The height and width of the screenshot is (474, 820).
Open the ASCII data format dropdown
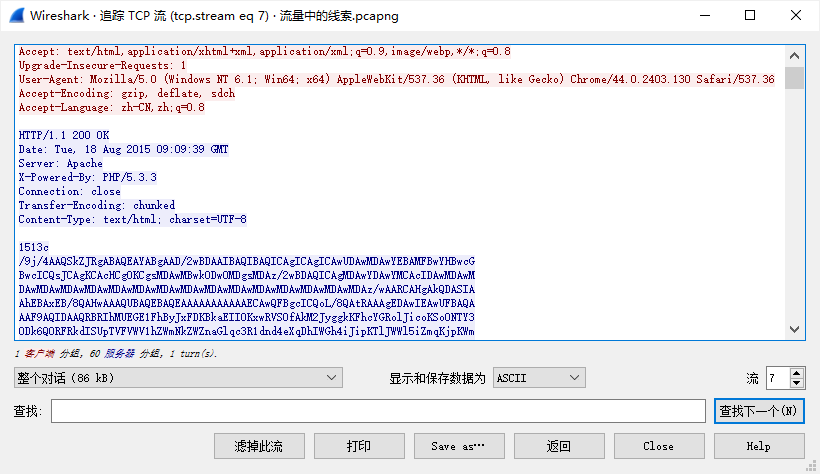[x=539, y=377]
